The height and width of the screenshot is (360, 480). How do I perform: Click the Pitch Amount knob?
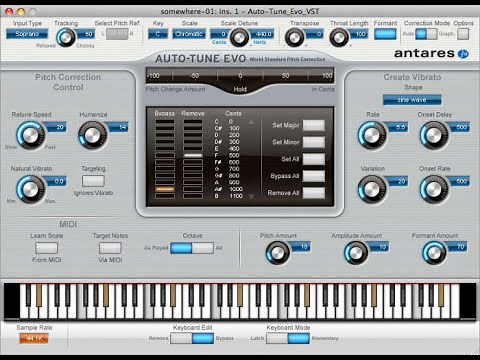tap(277, 253)
